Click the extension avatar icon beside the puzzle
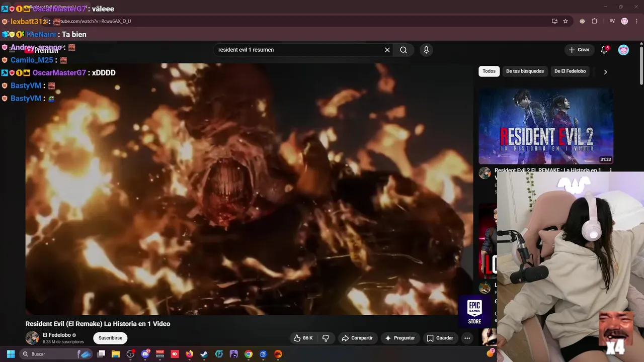Screen dimensions: 644x362 (582, 21)
